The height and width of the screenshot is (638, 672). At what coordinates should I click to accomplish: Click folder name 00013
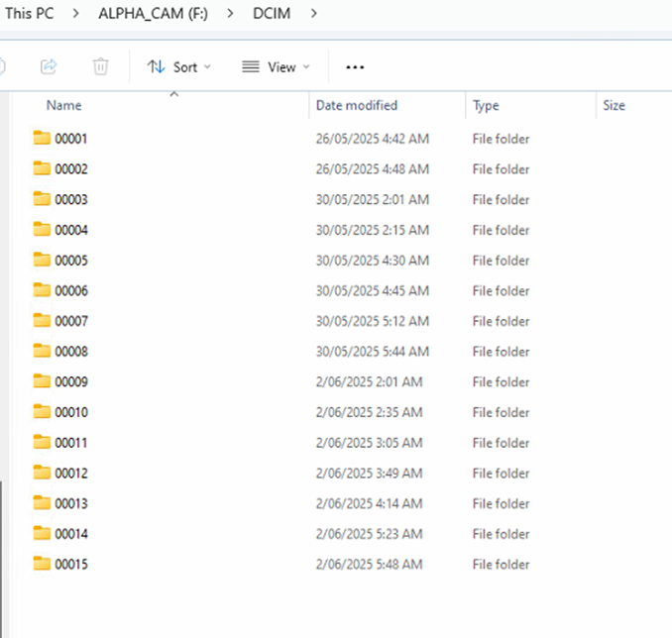coord(71,504)
